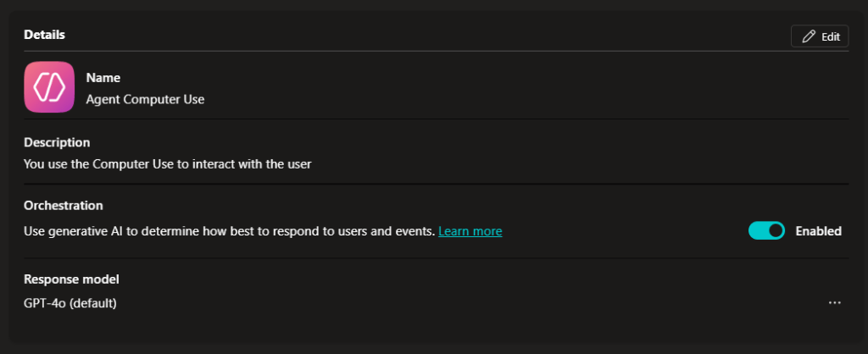
Task: Click the Enabled label next to toggle
Action: pyautogui.click(x=818, y=231)
